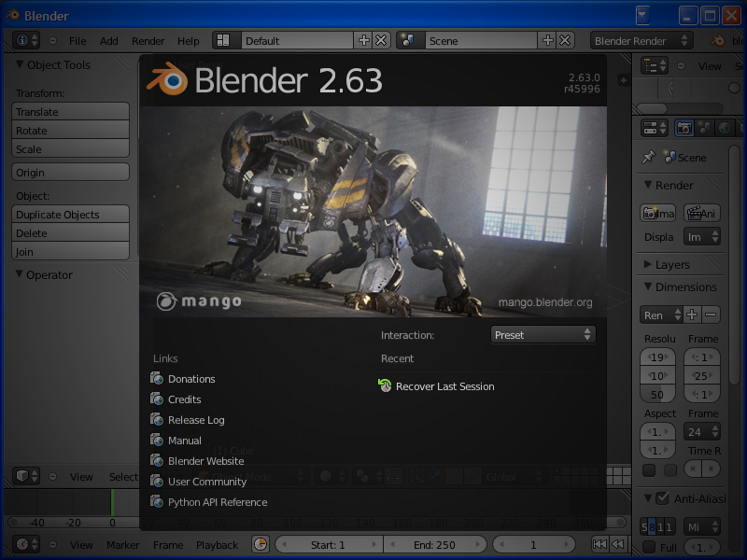
Task: Collapse the Timeline header menus
Action: click(x=52, y=544)
